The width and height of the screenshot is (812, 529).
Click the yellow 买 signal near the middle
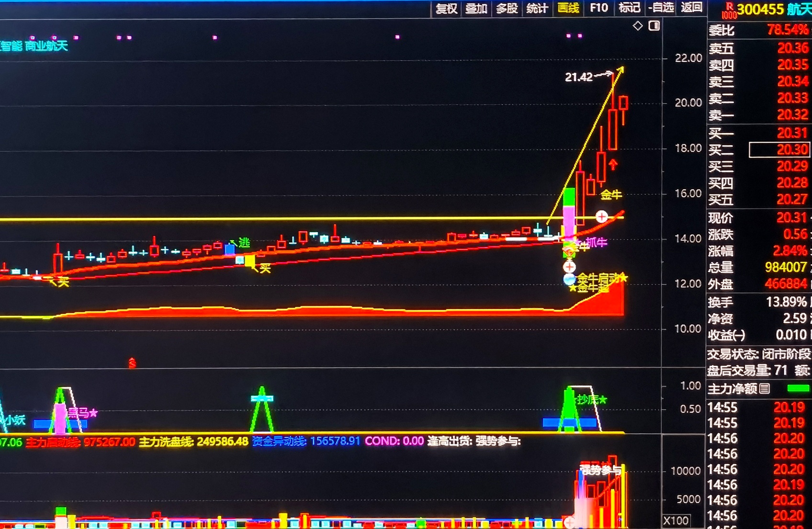pos(265,269)
